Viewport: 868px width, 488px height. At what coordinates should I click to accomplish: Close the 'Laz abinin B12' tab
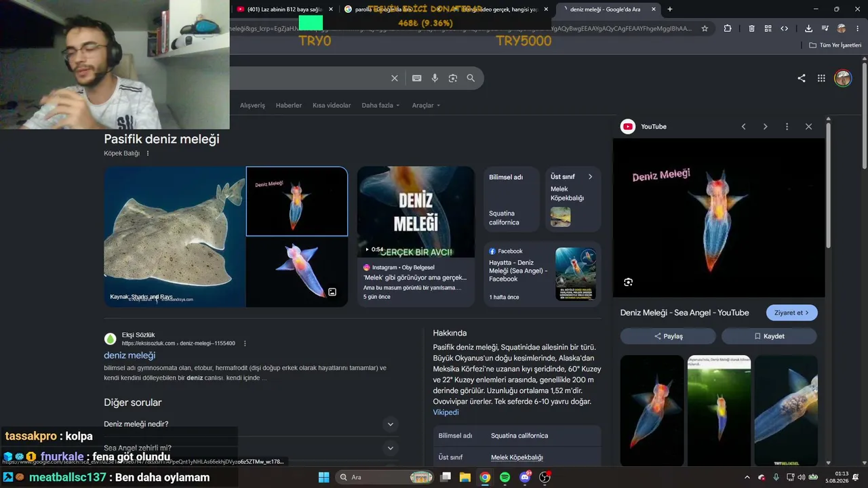(x=331, y=9)
